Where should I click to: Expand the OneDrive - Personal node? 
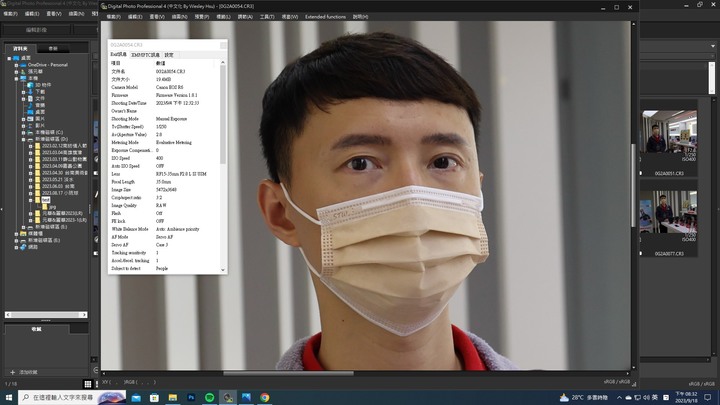coord(17,65)
